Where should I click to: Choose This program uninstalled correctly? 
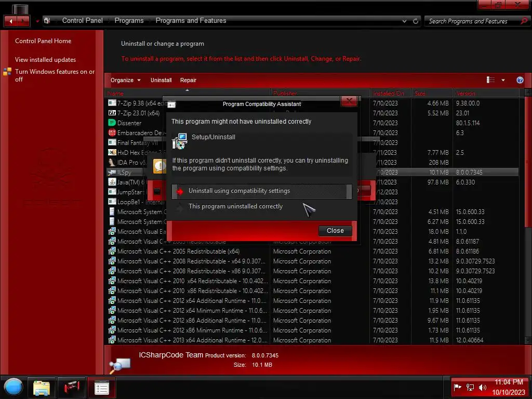point(262,206)
